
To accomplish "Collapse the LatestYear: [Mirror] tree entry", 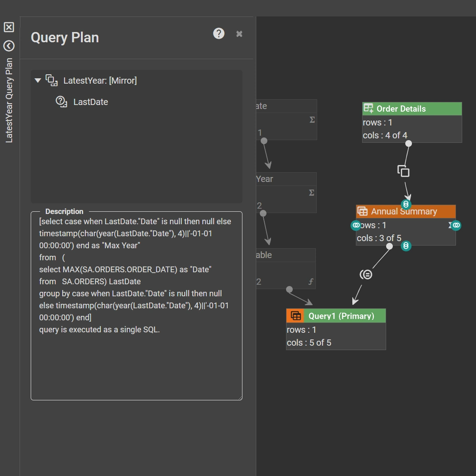I will coord(38,80).
